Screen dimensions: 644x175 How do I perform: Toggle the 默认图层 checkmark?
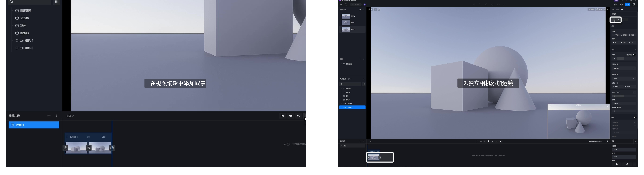(x=341, y=64)
